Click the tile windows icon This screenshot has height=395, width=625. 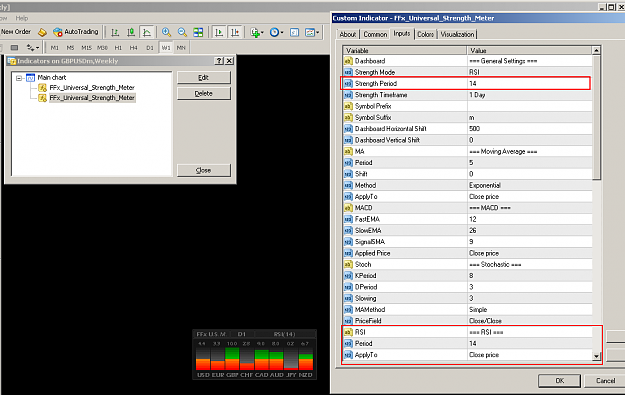[x=198, y=32]
